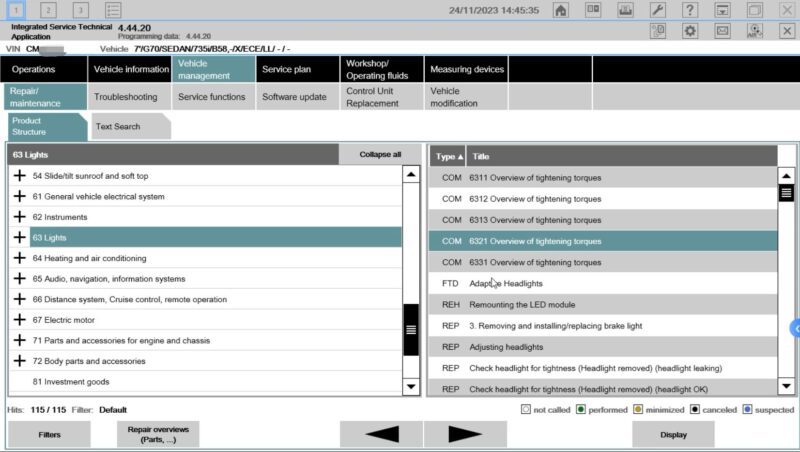800x452 pixels.
Task: Select the Service functions sub-tab
Action: pos(213,97)
